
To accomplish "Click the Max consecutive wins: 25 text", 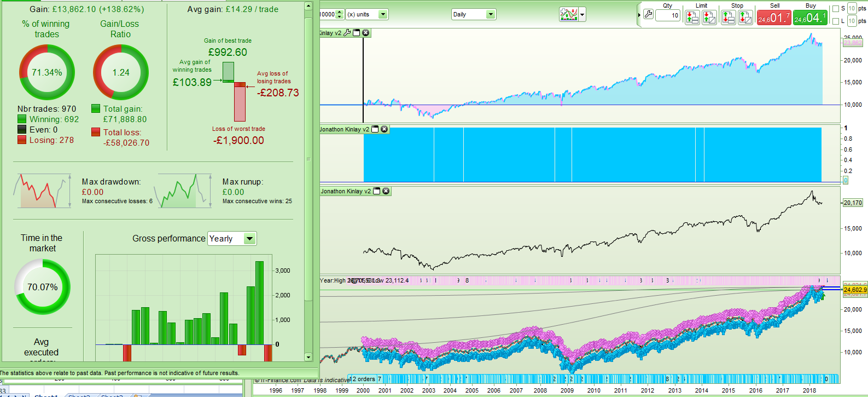I will [257, 201].
